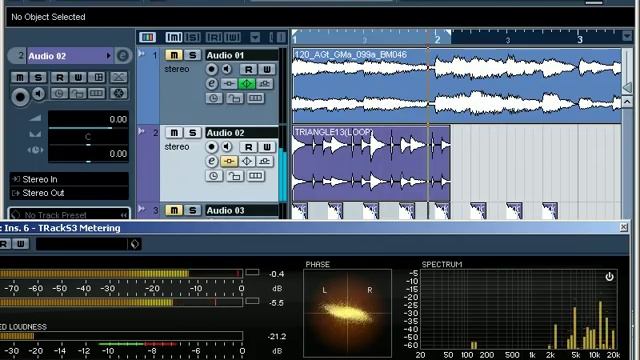Click Write automation button in TRackS3 Metering window

click(x=20, y=244)
